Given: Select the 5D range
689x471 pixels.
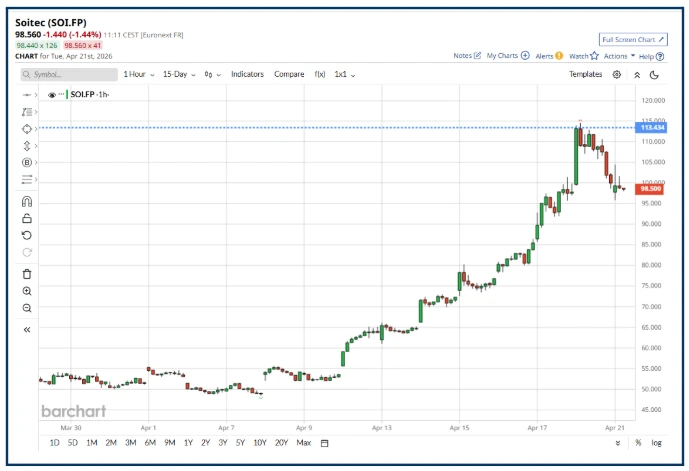Looking at the screenshot, I should [73, 443].
